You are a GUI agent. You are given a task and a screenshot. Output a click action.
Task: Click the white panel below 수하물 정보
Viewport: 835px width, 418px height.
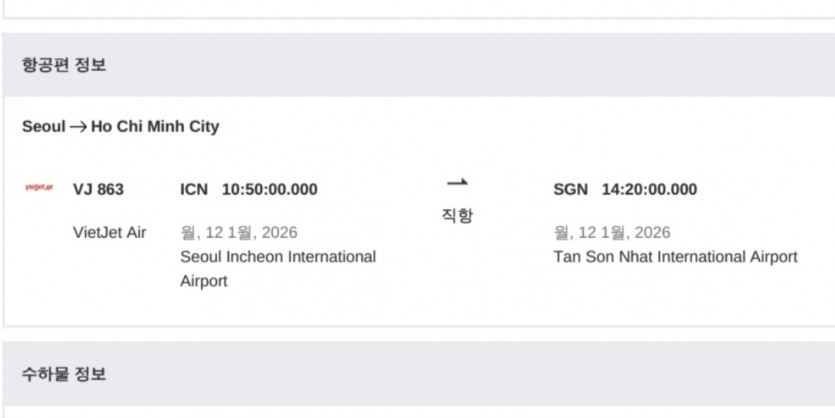417,411
